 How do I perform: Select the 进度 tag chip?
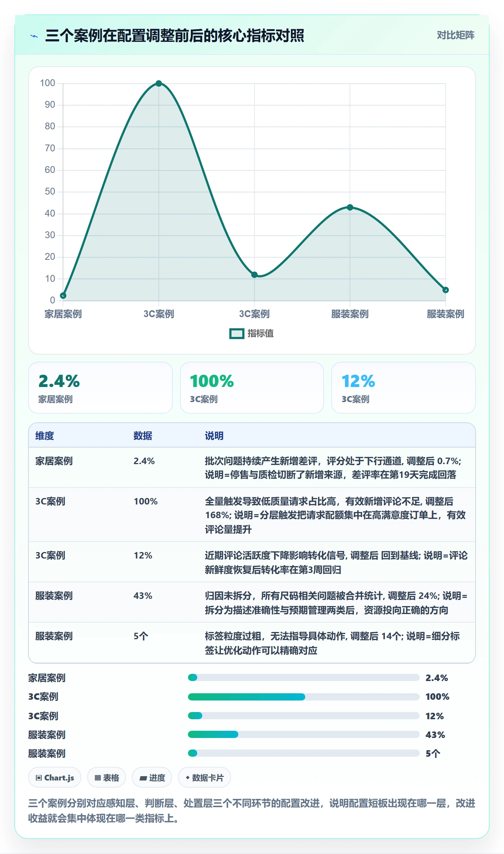152,778
